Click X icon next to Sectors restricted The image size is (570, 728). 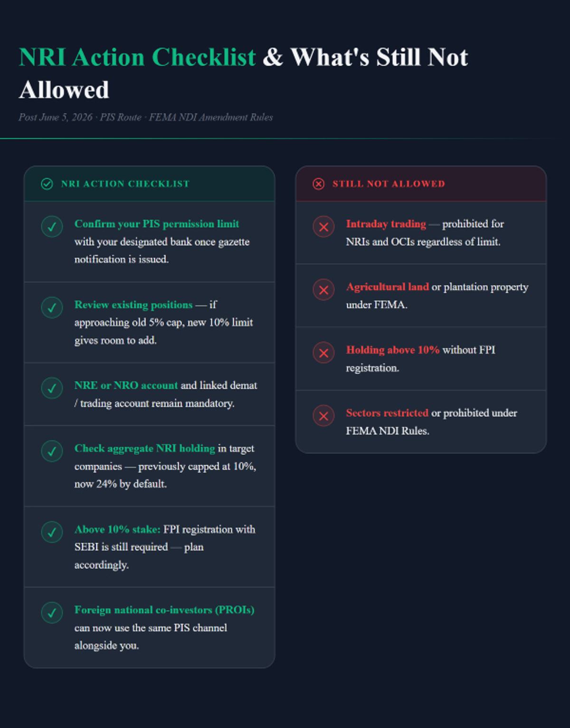pos(323,416)
